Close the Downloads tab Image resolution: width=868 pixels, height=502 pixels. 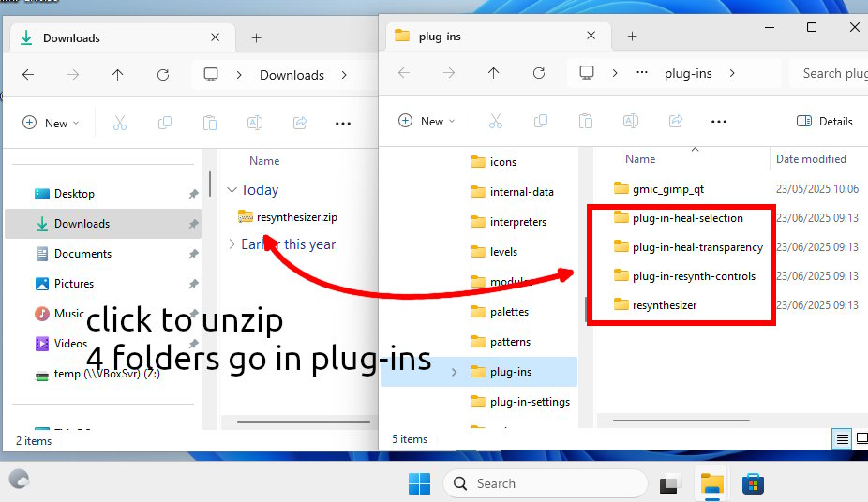click(x=216, y=37)
